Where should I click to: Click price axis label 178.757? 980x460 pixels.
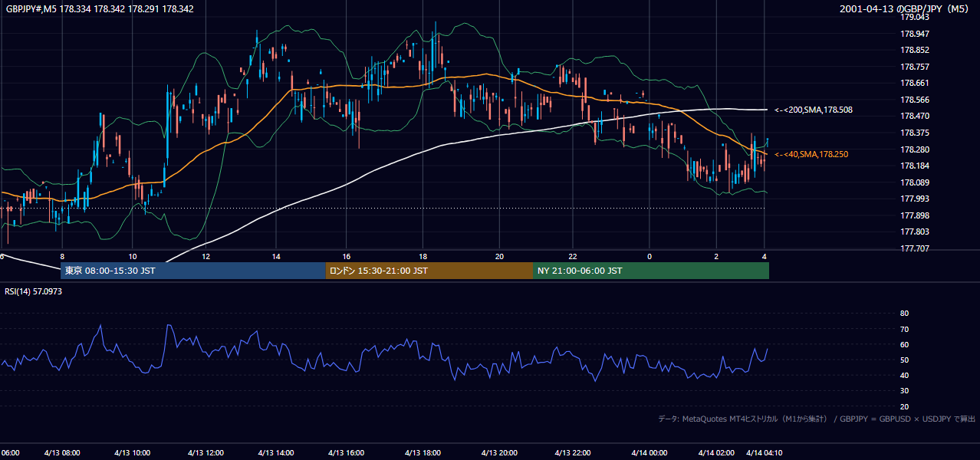(915, 67)
